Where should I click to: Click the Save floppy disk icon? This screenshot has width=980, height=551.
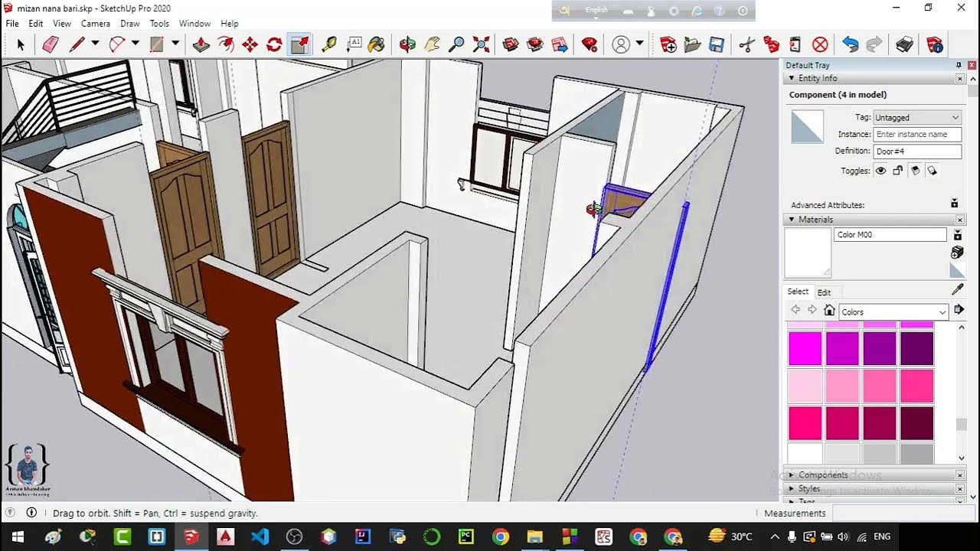pyautogui.click(x=717, y=44)
